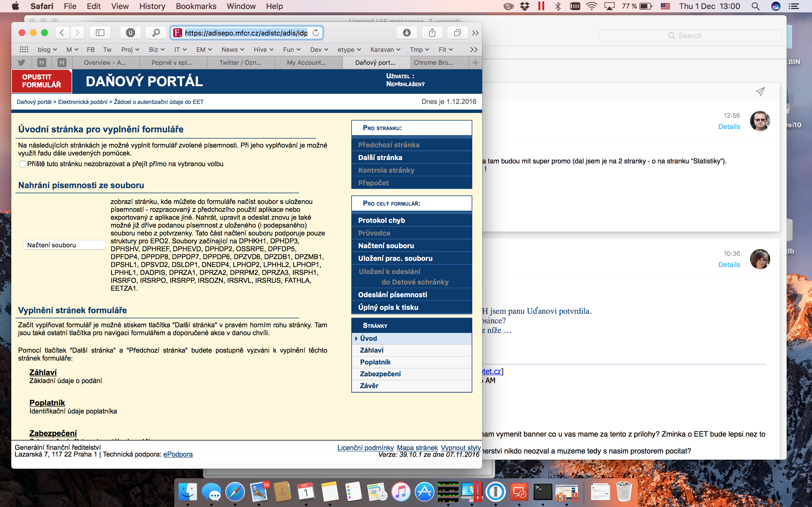Click the Share icon in Safari toolbar

pos(432,32)
